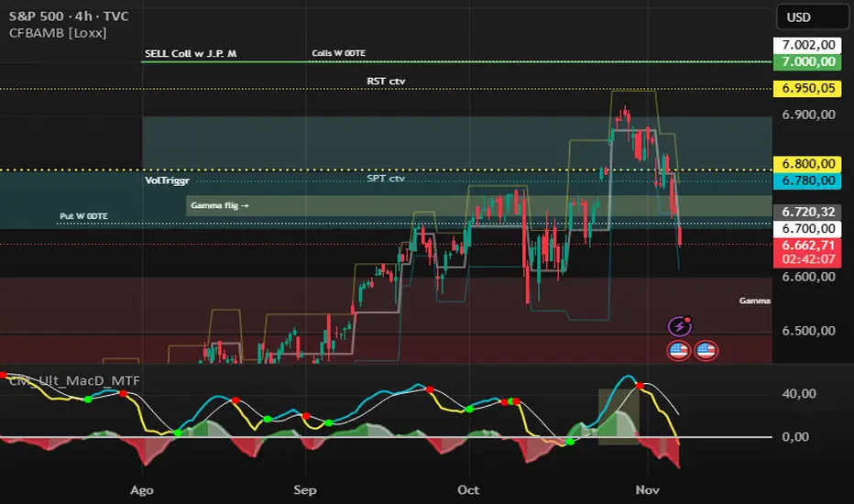Click the S&P 500 · 4h · TVC title
The image size is (854, 504).
[x=69, y=16]
